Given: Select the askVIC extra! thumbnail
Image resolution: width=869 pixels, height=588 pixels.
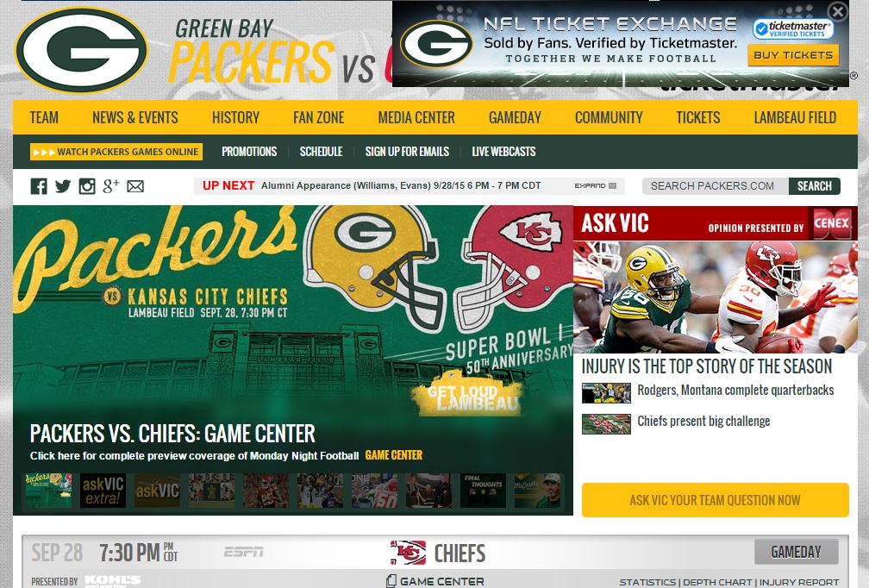Looking at the screenshot, I should pos(102,490).
